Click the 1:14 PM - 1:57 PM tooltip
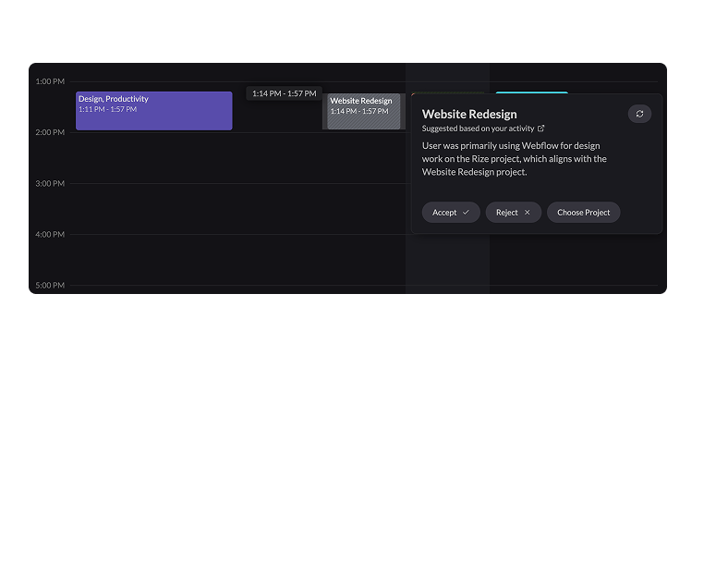The image size is (728, 588). tap(285, 93)
